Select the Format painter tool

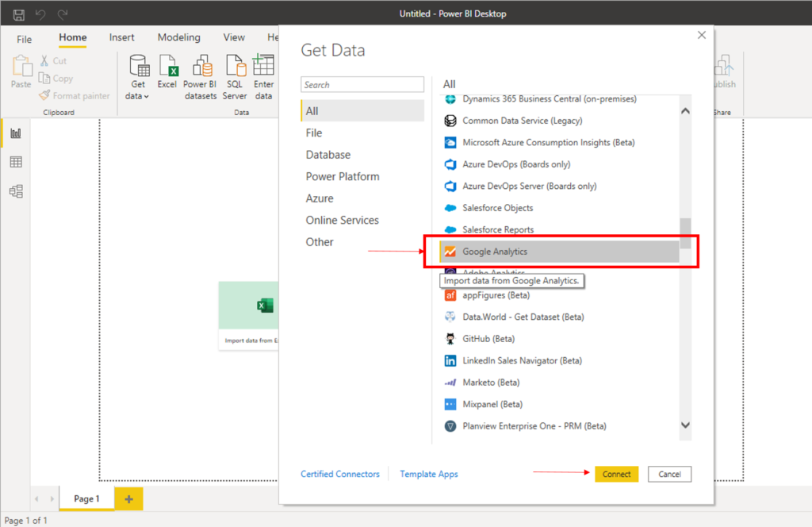[x=75, y=96]
